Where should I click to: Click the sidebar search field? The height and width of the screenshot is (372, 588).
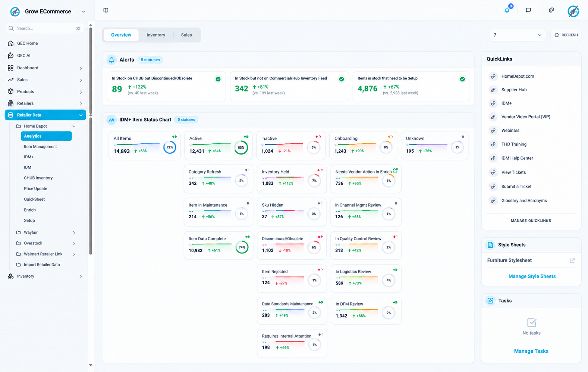45,28
